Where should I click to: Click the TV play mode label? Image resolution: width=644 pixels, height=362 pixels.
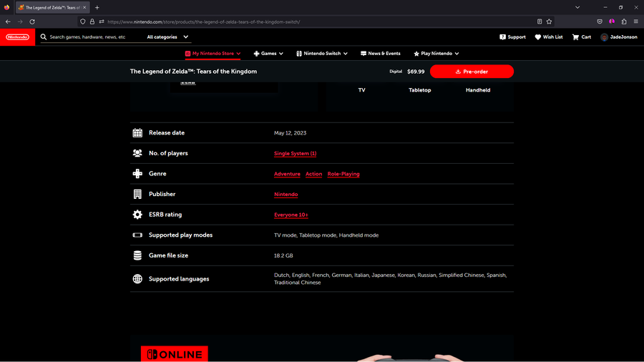point(361,90)
